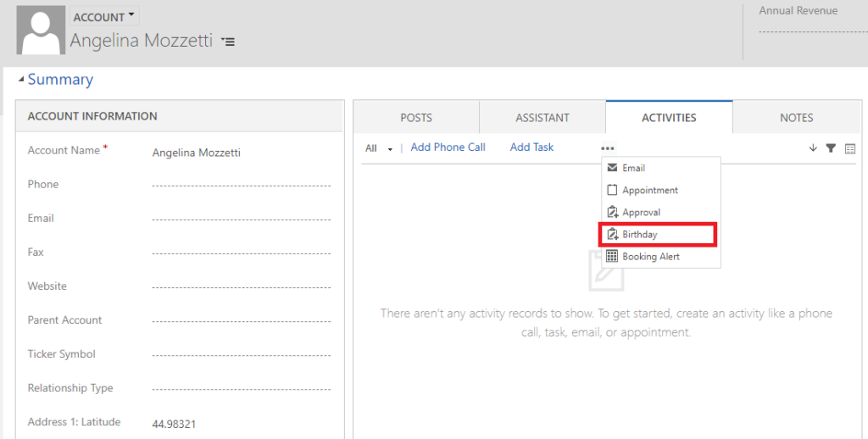
Task: Select Email from the activity menu
Action: click(633, 168)
